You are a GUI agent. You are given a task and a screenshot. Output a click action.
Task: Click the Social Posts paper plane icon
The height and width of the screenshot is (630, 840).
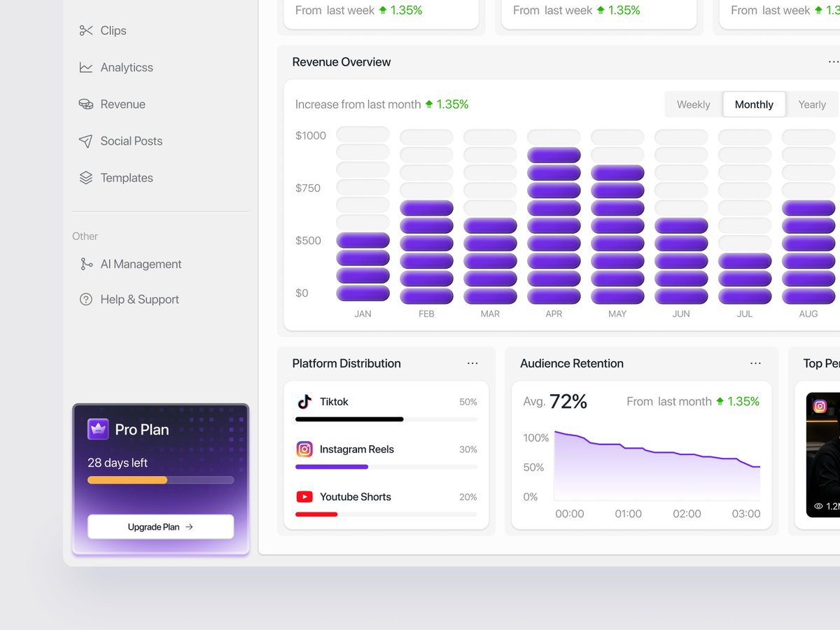[86, 141]
